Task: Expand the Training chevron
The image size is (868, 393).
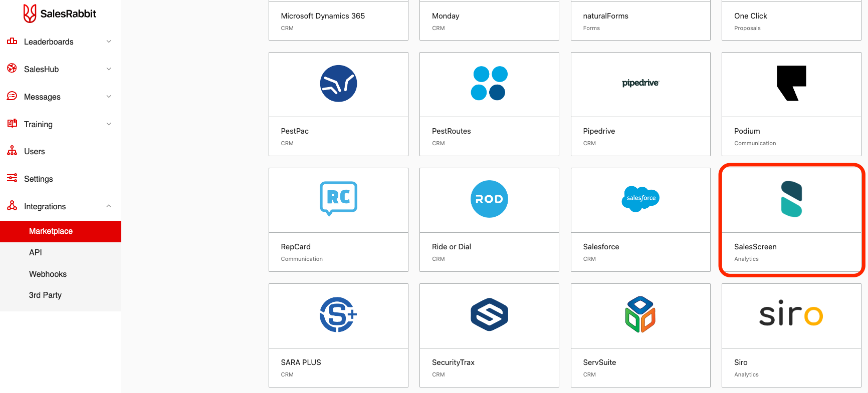Action: pyautogui.click(x=109, y=124)
